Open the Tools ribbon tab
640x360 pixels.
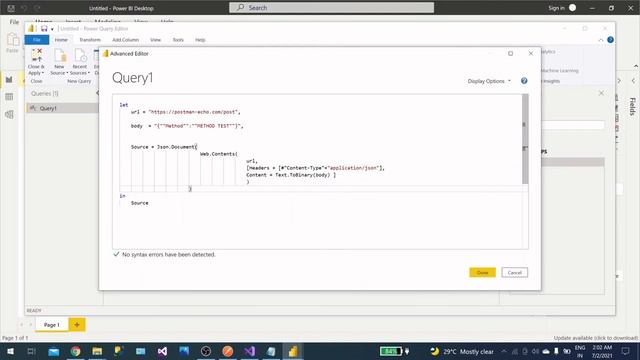[178, 40]
